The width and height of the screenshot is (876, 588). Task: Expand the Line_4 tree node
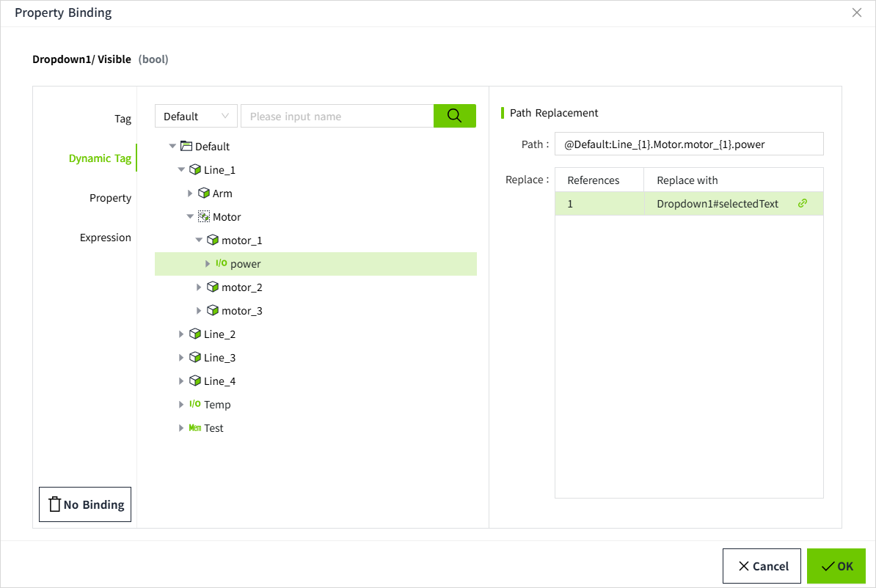click(x=181, y=381)
